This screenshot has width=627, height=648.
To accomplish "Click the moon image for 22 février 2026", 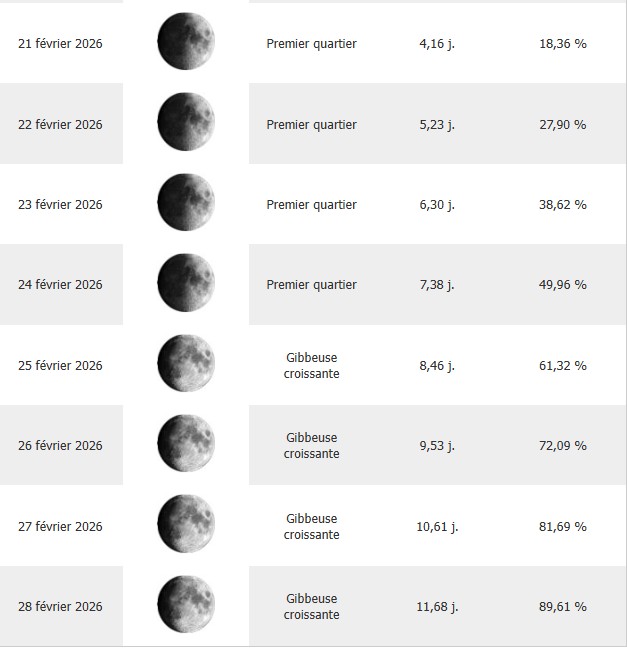I will [186, 123].
